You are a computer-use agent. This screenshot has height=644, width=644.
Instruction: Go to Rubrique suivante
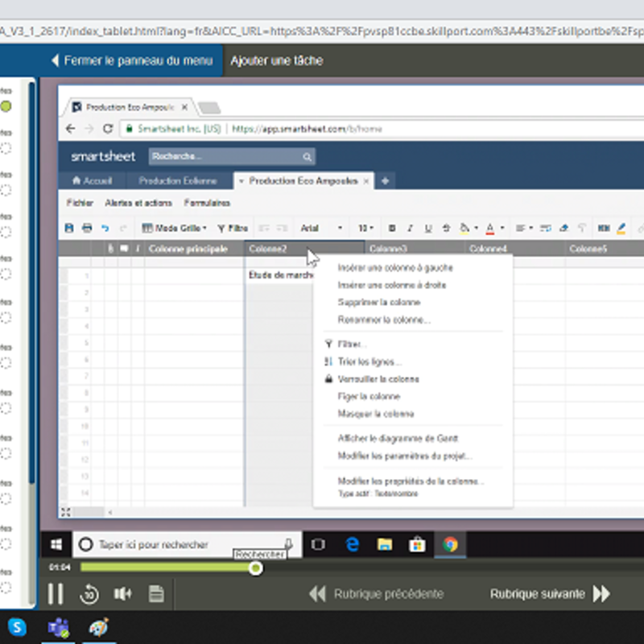coord(551,594)
